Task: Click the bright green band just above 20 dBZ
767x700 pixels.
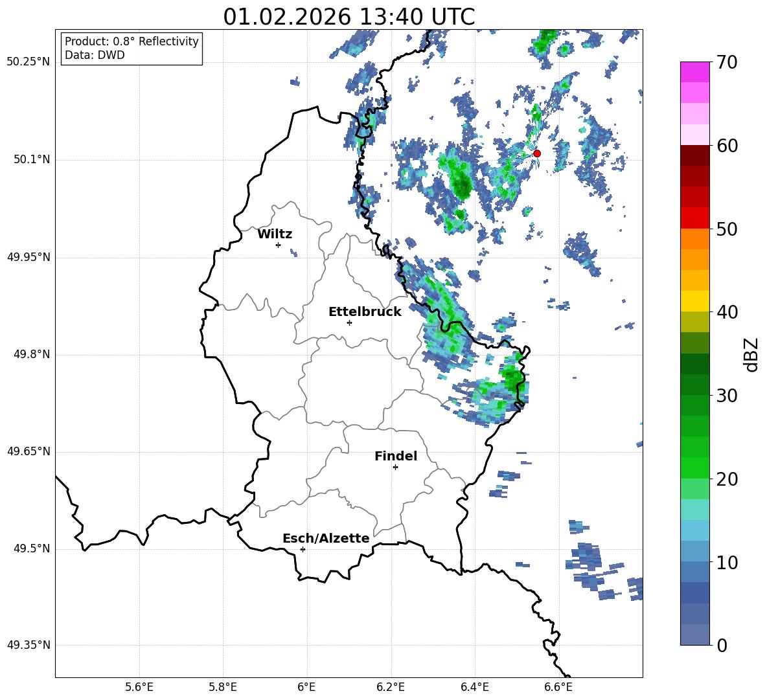Action: [694, 468]
